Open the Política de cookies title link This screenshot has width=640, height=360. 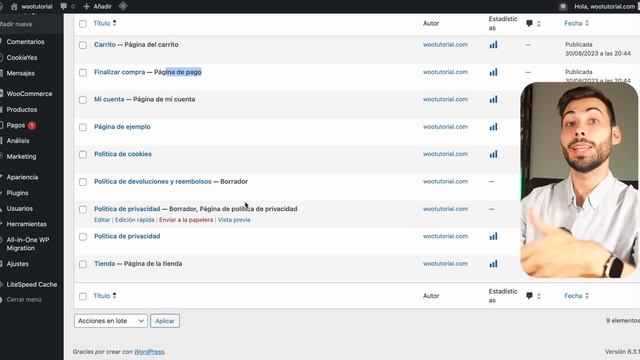click(123, 154)
